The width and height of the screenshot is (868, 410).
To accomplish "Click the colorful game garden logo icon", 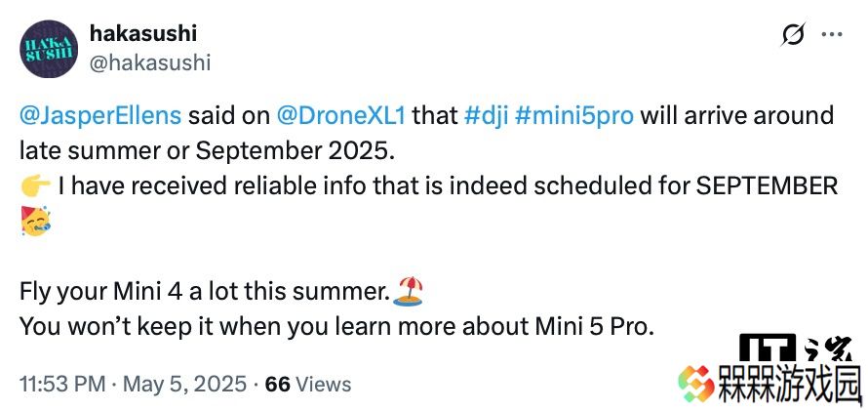I will tap(696, 384).
